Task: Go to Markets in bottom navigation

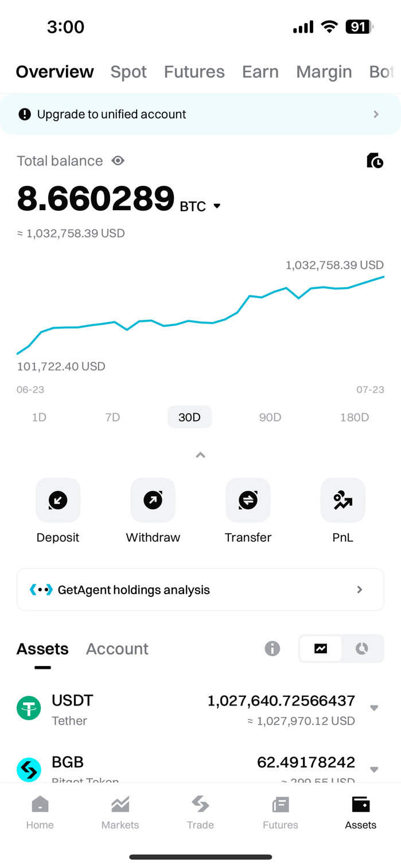Action: pos(120,813)
